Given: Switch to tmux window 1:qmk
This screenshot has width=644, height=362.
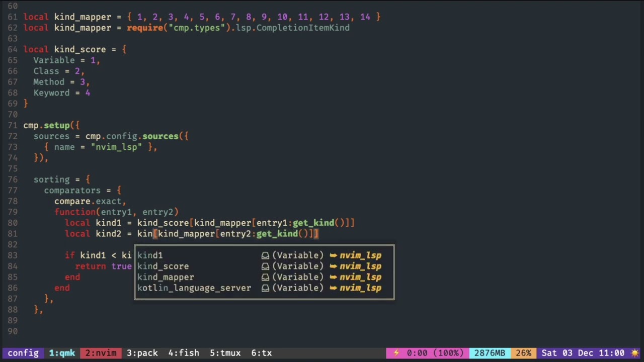Looking at the screenshot, I should 61,353.
